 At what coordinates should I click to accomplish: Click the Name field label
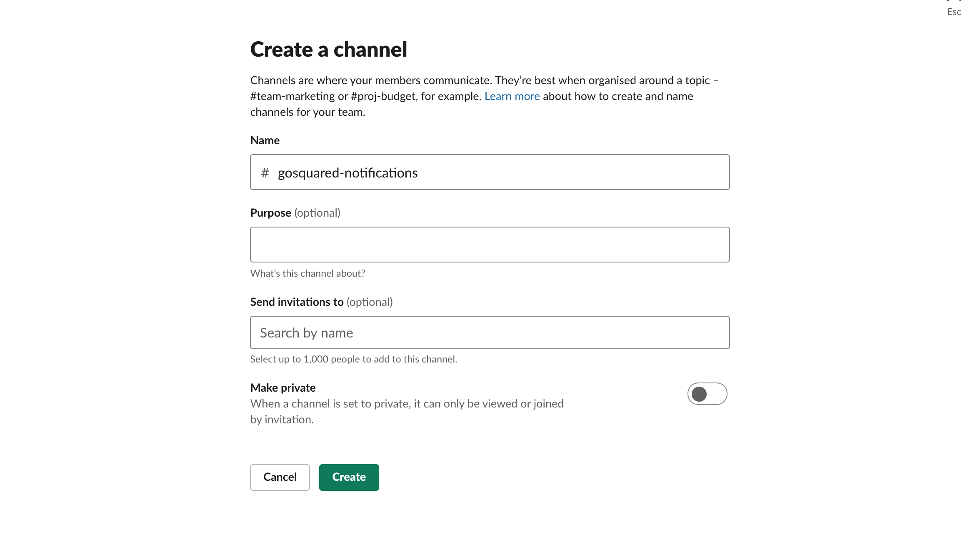265,140
